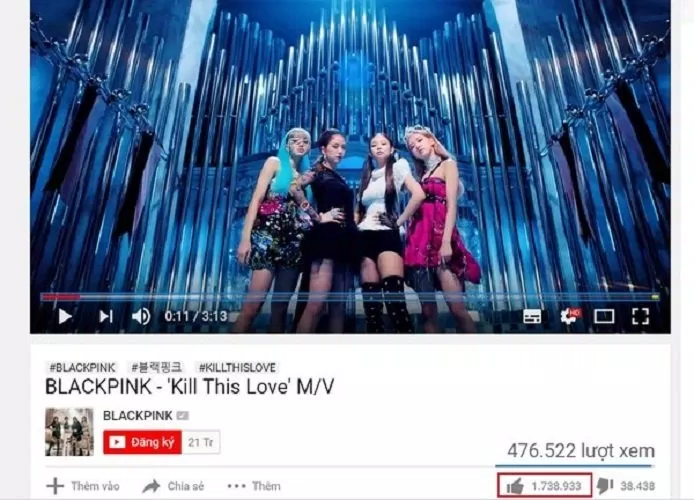Viewport: 694px width, 500px height.
Task: Open HD quality settings gear icon
Action: coord(570,316)
